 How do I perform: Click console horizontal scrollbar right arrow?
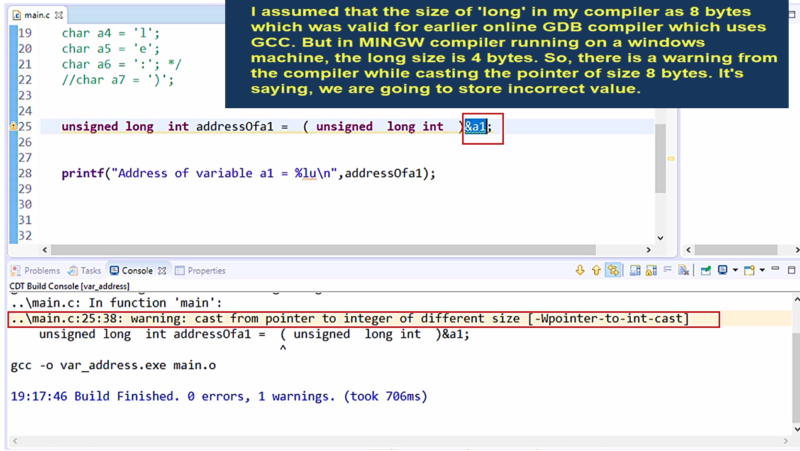[x=785, y=441]
